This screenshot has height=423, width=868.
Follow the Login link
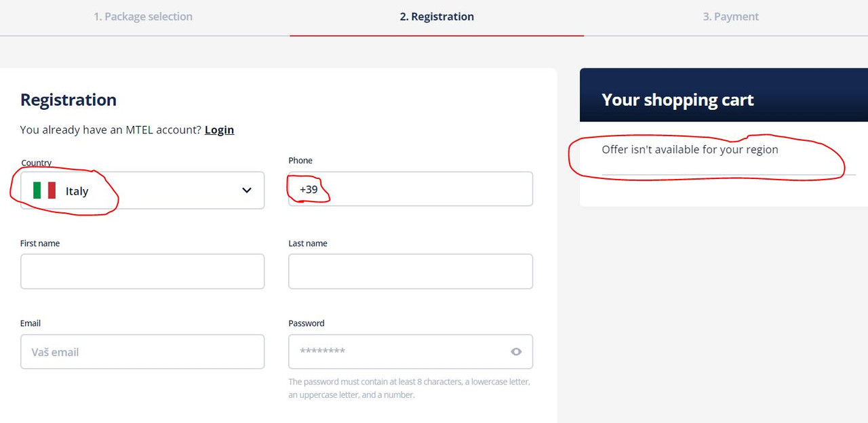coord(219,129)
